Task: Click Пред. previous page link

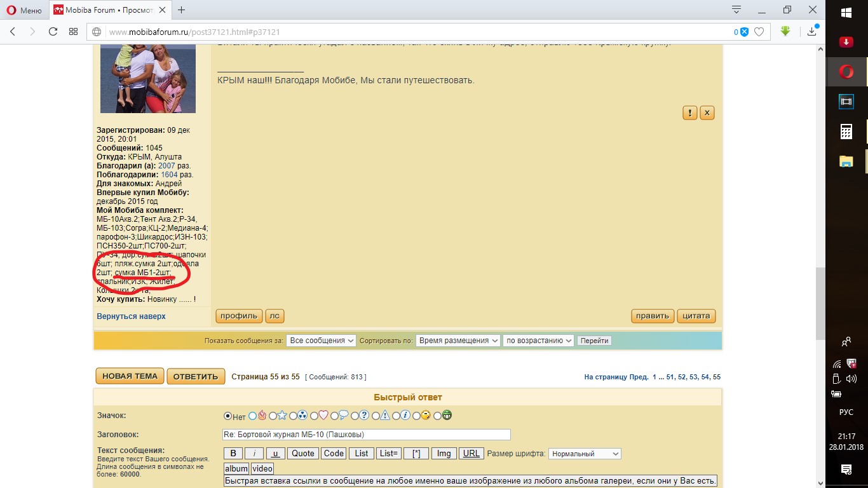Action: pyautogui.click(x=639, y=377)
